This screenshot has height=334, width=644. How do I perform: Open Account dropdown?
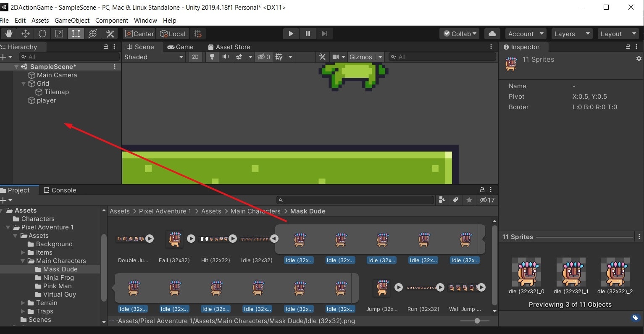[x=526, y=34]
